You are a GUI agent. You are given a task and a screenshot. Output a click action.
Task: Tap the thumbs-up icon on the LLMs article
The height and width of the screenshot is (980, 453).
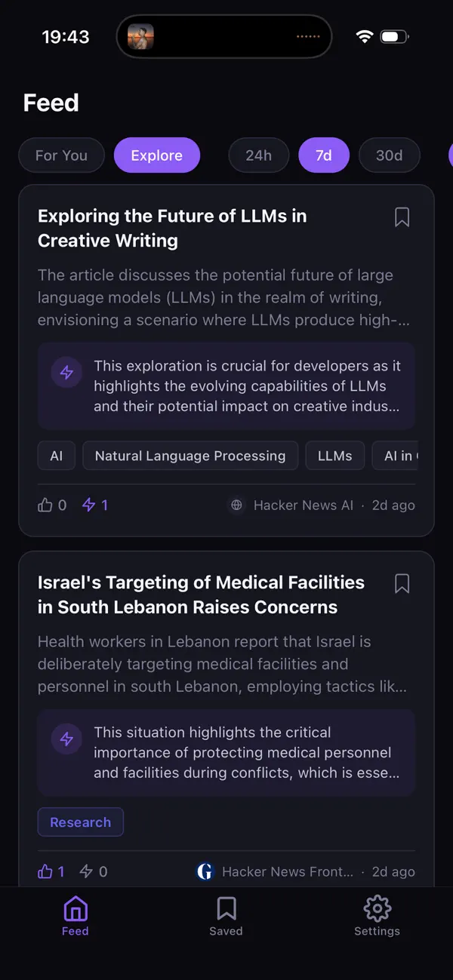(x=45, y=505)
